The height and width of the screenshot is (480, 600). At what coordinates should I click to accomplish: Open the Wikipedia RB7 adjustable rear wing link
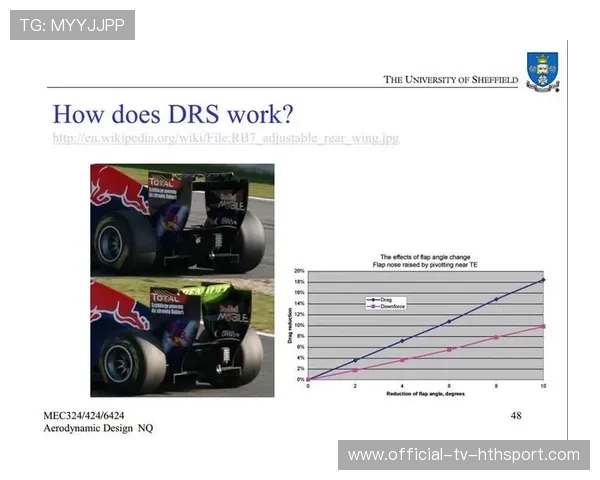click(225, 137)
